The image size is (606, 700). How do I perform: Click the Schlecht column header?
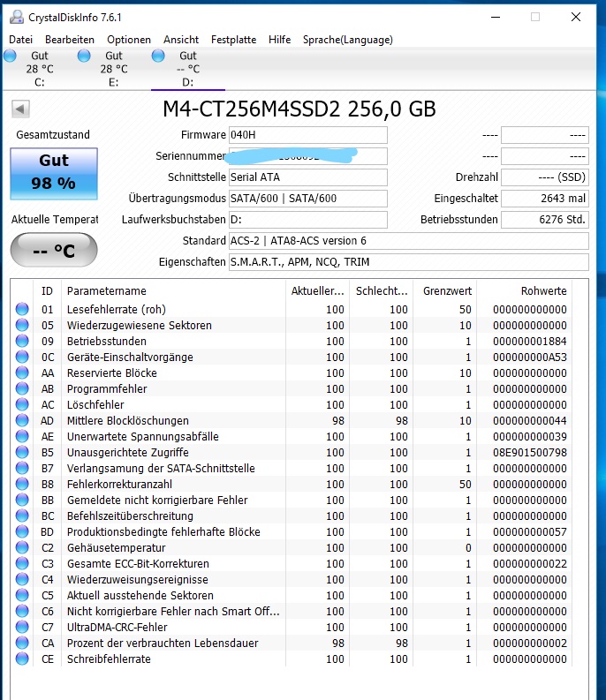pos(382,291)
